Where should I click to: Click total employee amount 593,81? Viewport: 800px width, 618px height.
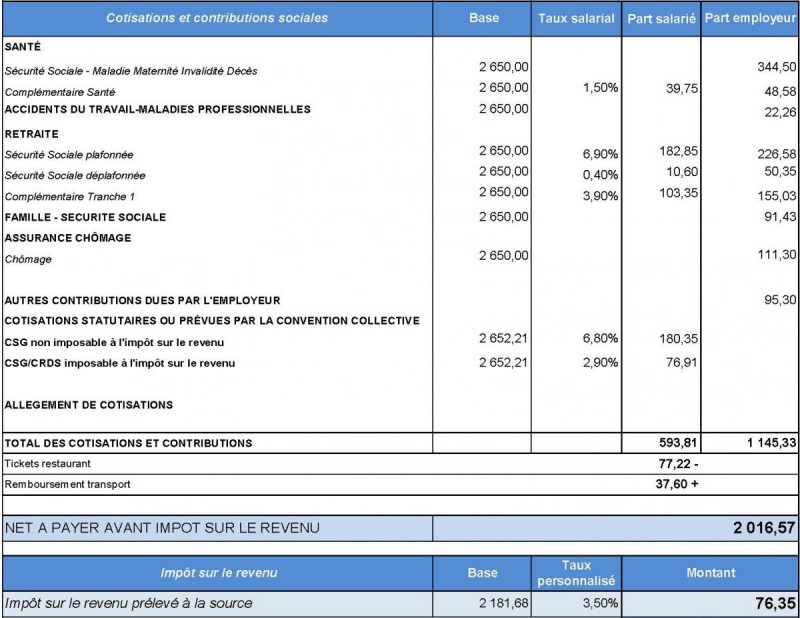coord(679,443)
